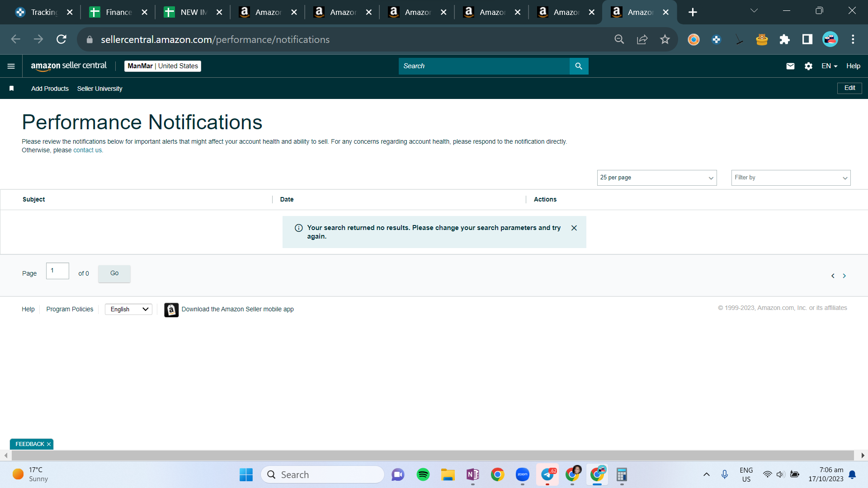Click the horizontal page scrollbar
Screen dimensions: 868x488
pos(433,455)
